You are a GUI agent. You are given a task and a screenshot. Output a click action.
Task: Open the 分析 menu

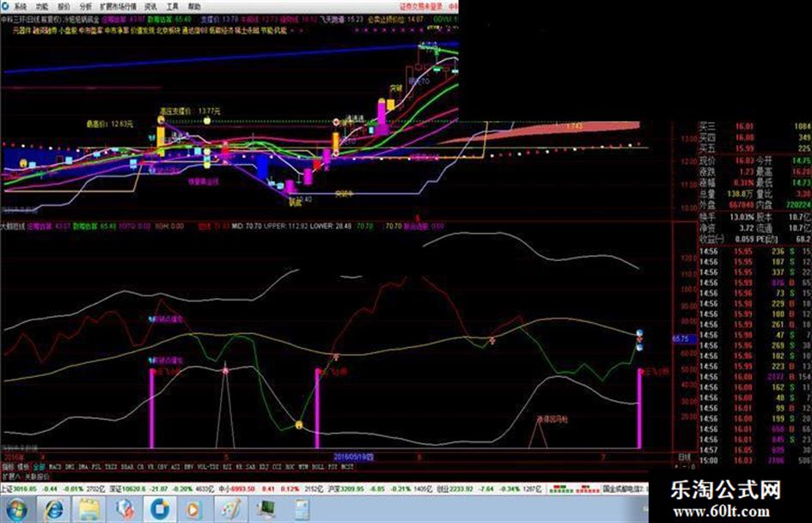pyautogui.click(x=85, y=7)
